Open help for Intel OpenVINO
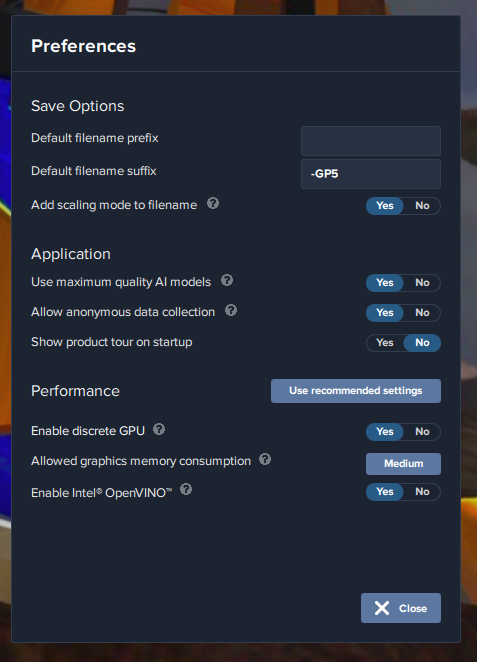This screenshot has width=477, height=662. pos(186,489)
